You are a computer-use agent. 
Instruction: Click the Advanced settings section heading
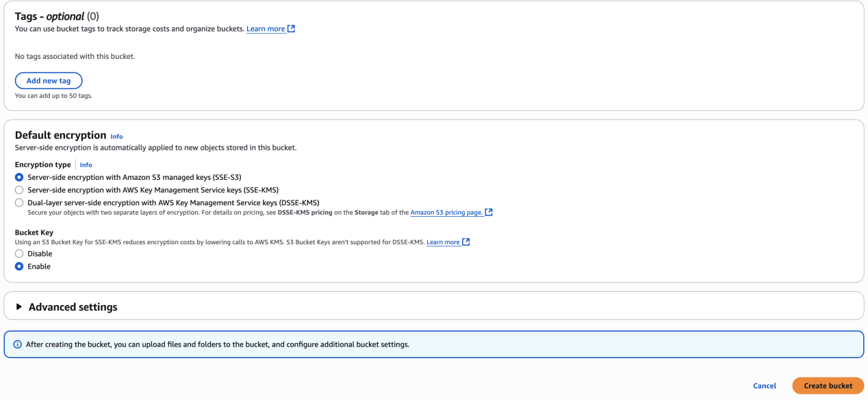(73, 307)
